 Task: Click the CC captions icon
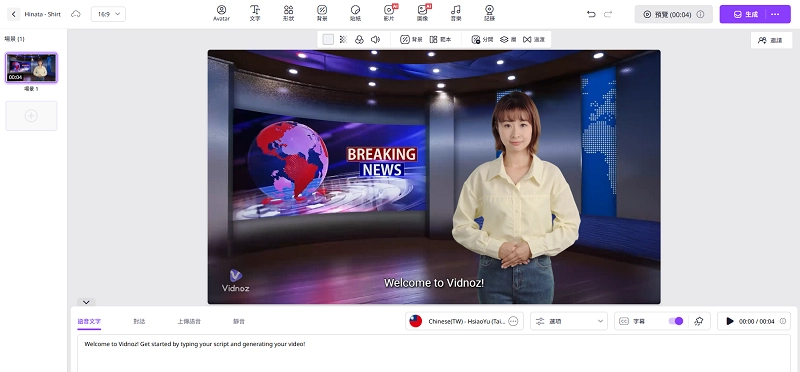tap(623, 321)
